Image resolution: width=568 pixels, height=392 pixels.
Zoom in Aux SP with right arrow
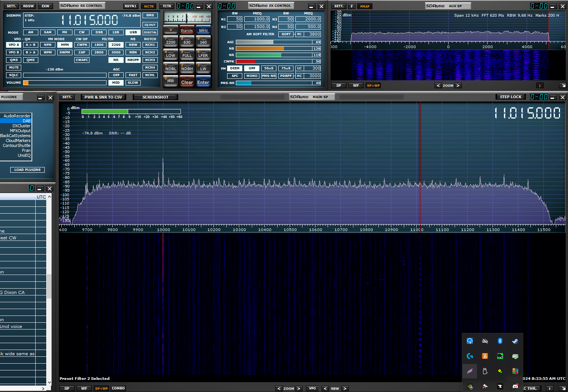(458, 86)
